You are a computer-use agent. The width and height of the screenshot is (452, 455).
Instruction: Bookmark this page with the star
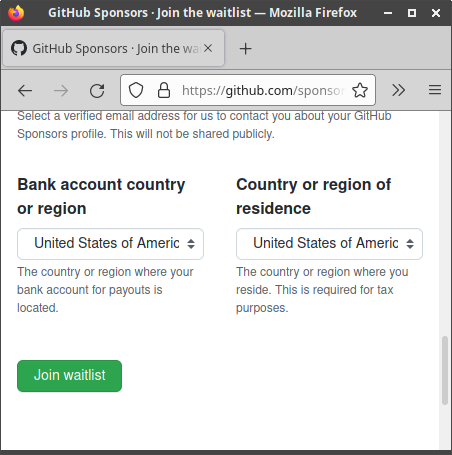click(x=360, y=90)
